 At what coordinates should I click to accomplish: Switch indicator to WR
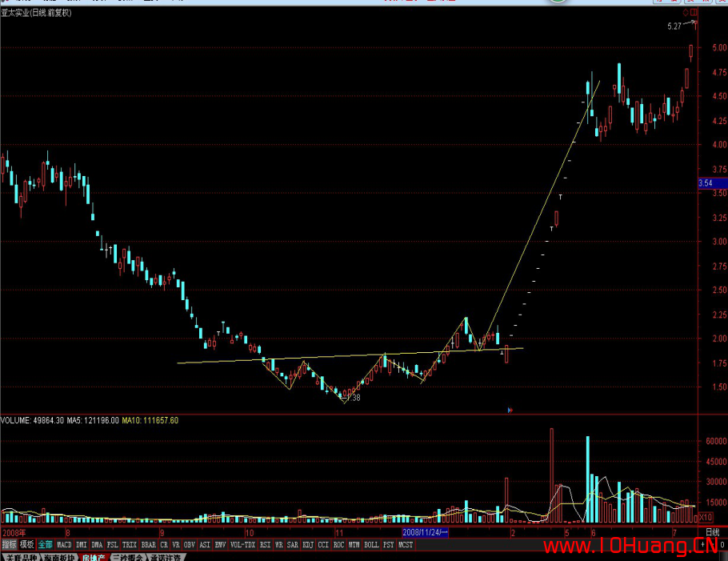pyautogui.click(x=279, y=544)
